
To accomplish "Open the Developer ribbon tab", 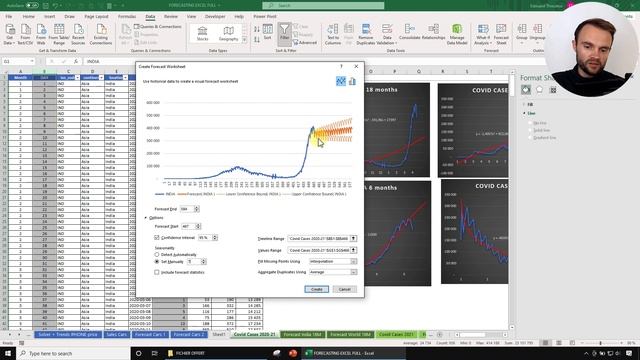I will click(x=215, y=16).
